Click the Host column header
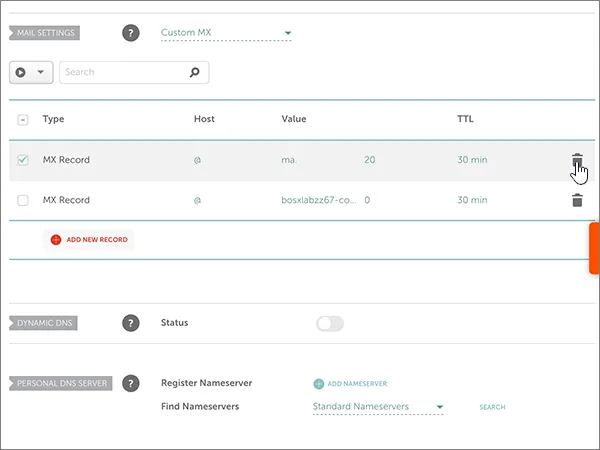Screen dimensions: 600x450 (x=204, y=119)
